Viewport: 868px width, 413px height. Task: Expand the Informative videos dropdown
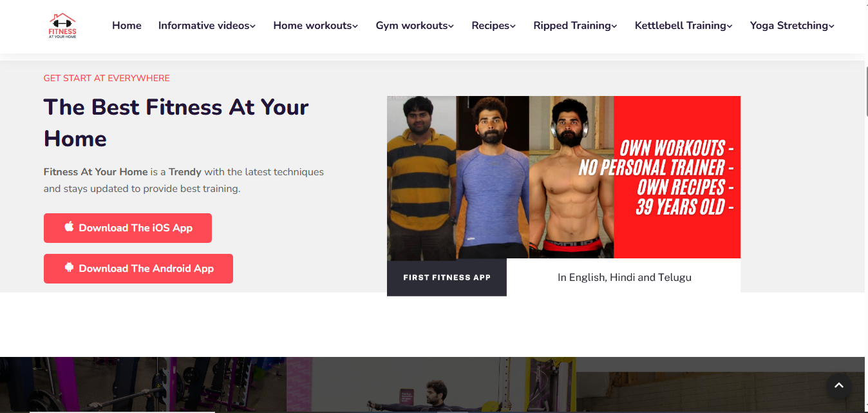click(x=207, y=26)
